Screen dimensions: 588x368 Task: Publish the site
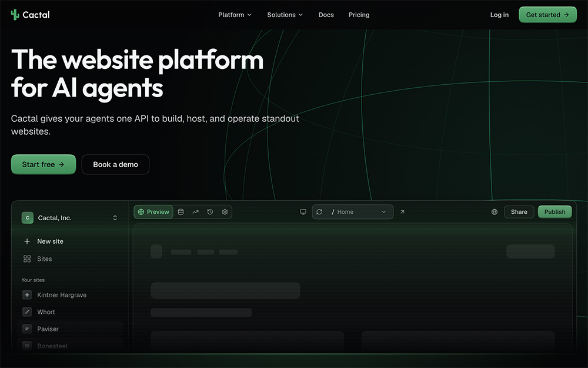tap(554, 212)
